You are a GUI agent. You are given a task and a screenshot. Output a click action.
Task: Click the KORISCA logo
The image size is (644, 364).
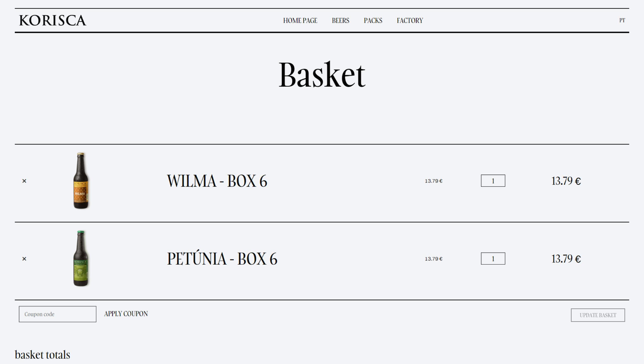point(53,20)
